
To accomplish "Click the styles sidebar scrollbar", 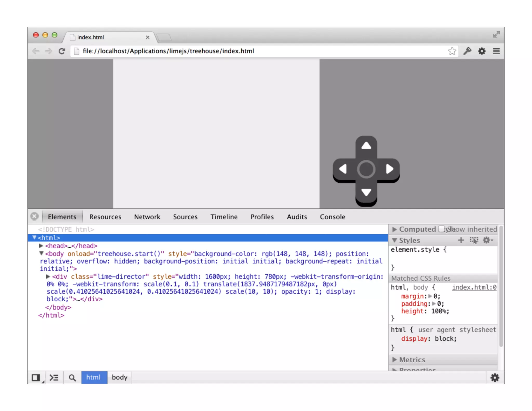I will pyautogui.click(x=501, y=286).
